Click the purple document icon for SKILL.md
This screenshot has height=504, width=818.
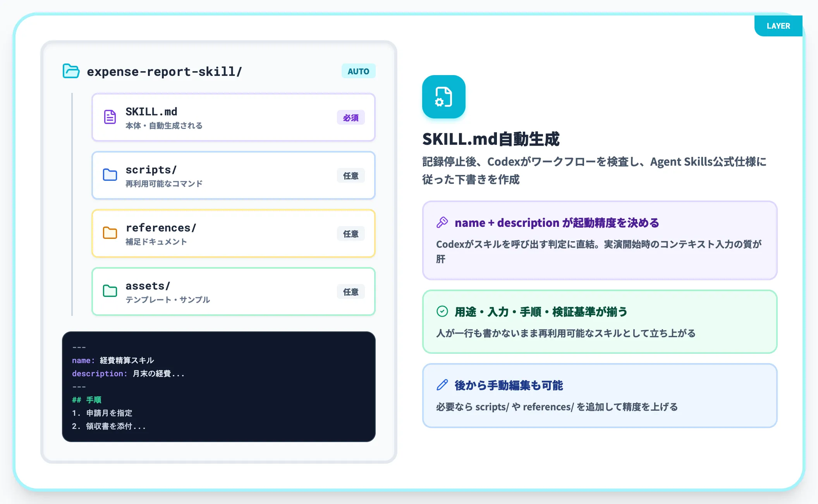pos(110,117)
